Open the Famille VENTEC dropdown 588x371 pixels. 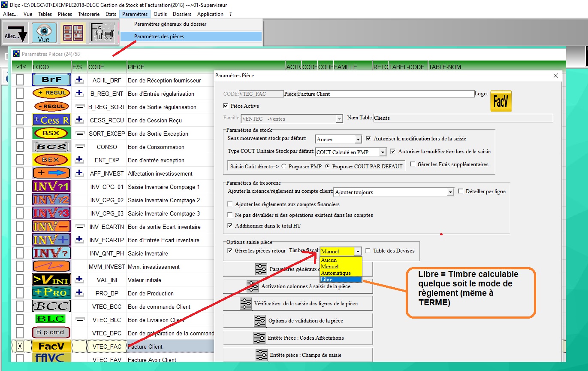pyautogui.click(x=340, y=119)
